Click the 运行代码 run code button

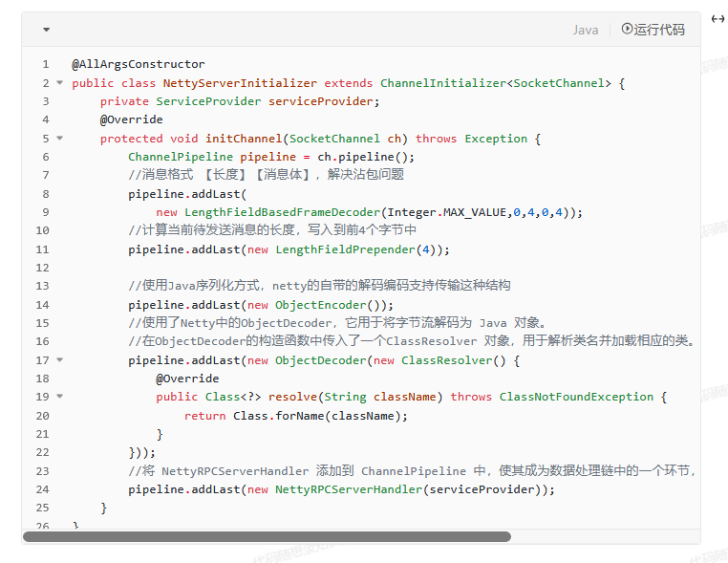pyautogui.click(x=653, y=30)
